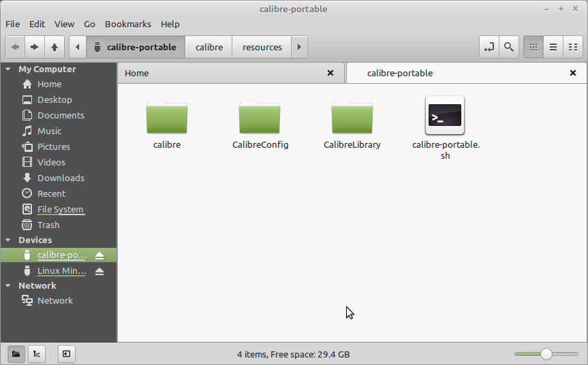Eject the calibre-po... device
Viewport: 588px width, 365px height.
pyautogui.click(x=99, y=255)
